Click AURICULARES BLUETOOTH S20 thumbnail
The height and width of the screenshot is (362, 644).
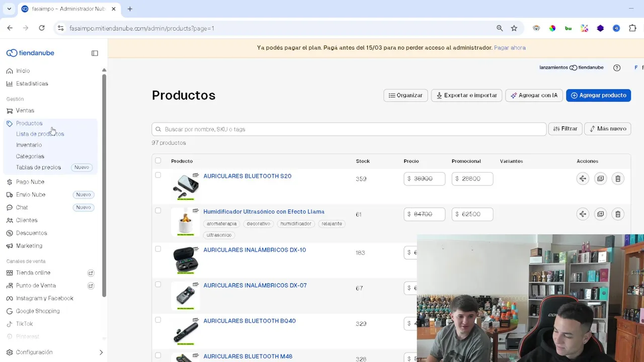(x=186, y=187)
